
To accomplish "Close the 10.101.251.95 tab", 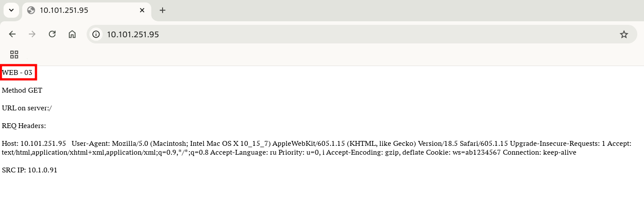I will click(x=142, y=10).
